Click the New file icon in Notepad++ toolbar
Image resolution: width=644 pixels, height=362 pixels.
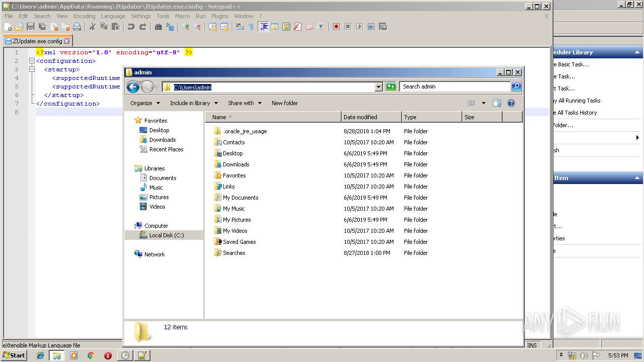[8, 27]
